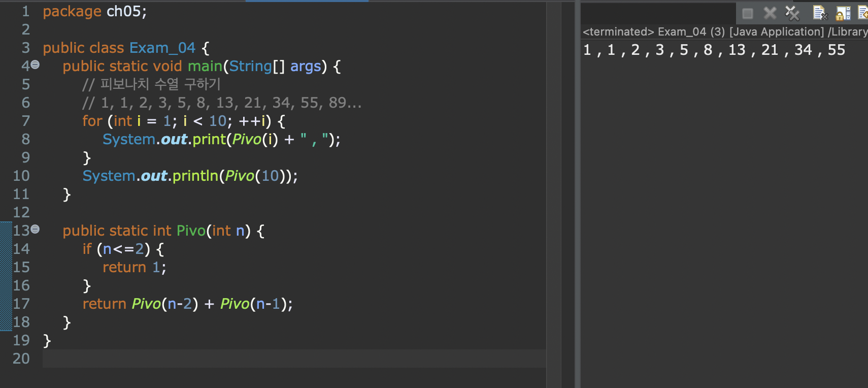Click line number 17 in the gutter

[21, 304]
